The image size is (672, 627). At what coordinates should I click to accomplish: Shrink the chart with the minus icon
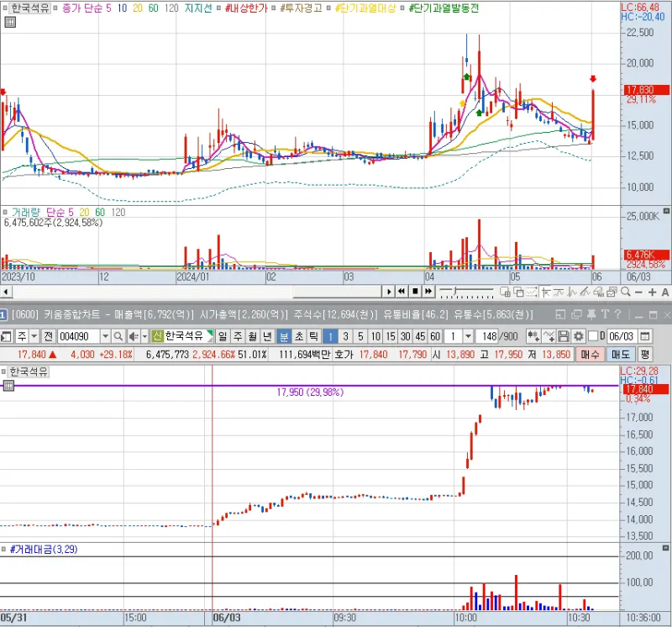tap(638, 292)
